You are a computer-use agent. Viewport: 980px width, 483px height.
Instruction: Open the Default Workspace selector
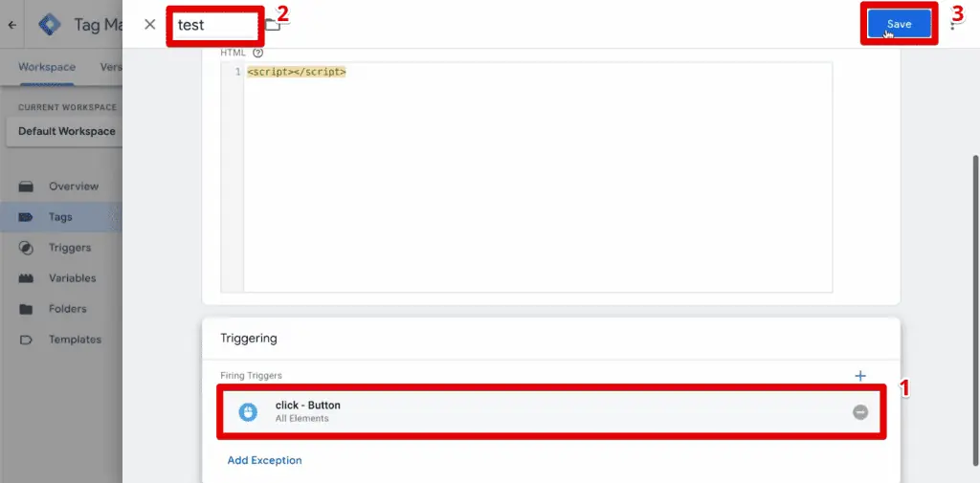66,131
